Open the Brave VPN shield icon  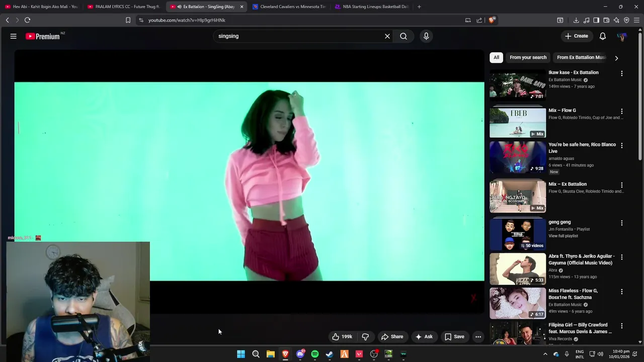[626, 20]
